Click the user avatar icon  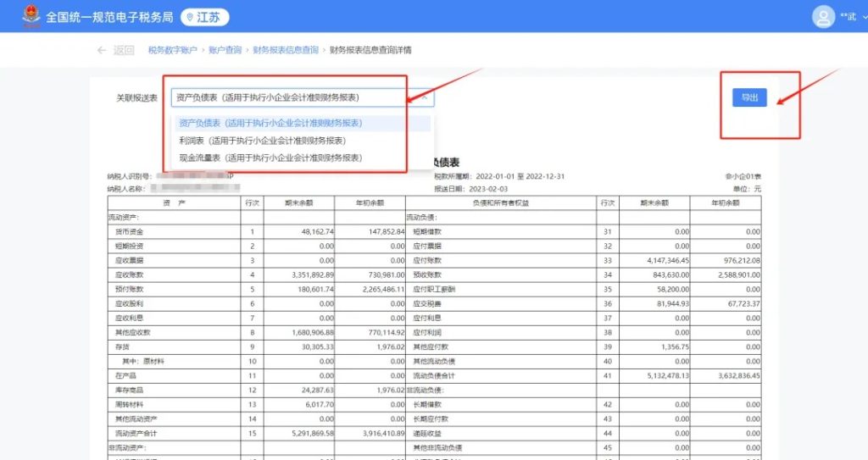coord(823,16)
